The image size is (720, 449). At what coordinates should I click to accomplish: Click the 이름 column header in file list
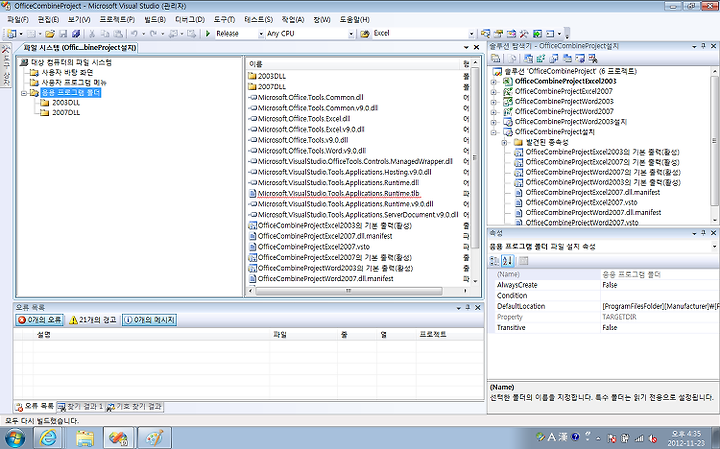pos(353,64)
